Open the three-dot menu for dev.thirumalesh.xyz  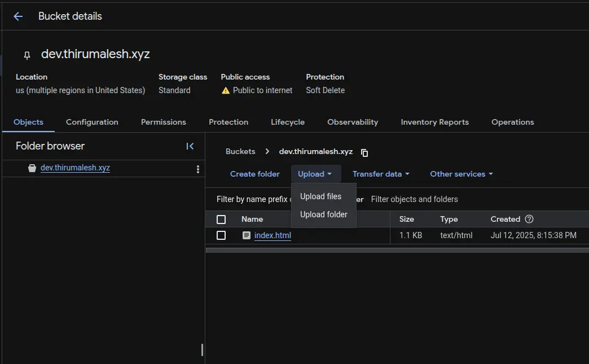pyautogui.click(x=197, y=168)
